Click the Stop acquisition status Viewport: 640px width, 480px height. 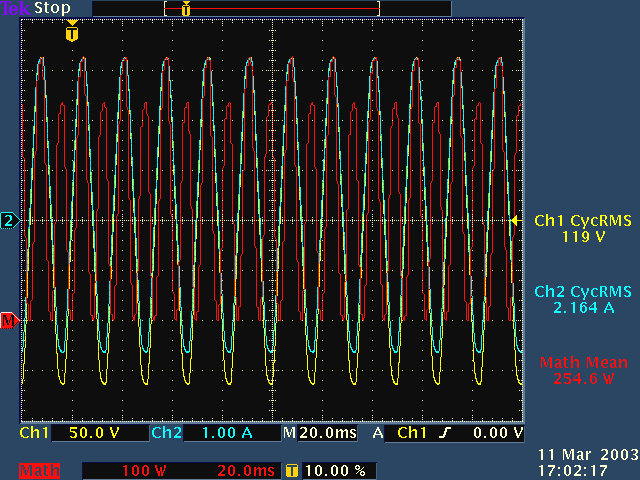tap(52, 8)
